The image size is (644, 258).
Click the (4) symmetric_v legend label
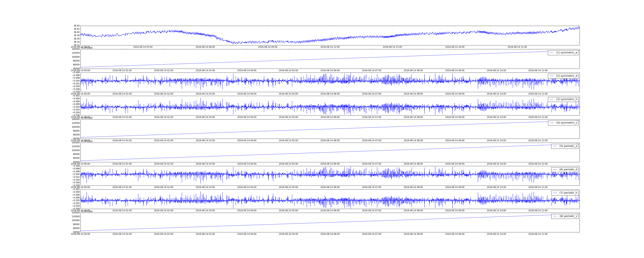click(566, 123)
